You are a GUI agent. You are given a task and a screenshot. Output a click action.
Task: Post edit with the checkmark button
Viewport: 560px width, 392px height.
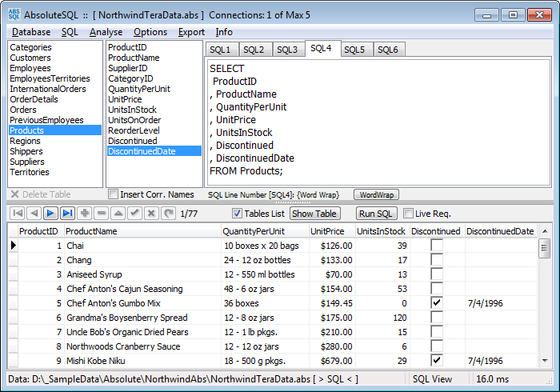134,214
